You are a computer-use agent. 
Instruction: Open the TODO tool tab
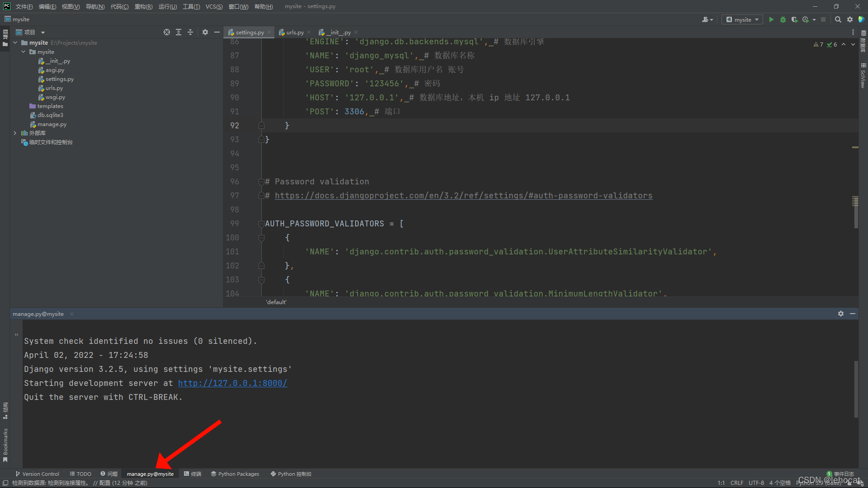tap(80, 474)
